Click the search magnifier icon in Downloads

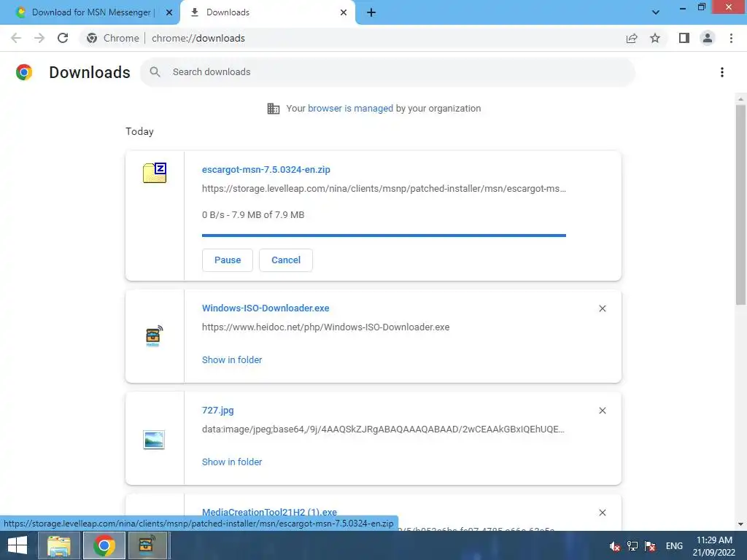point(155,72)
